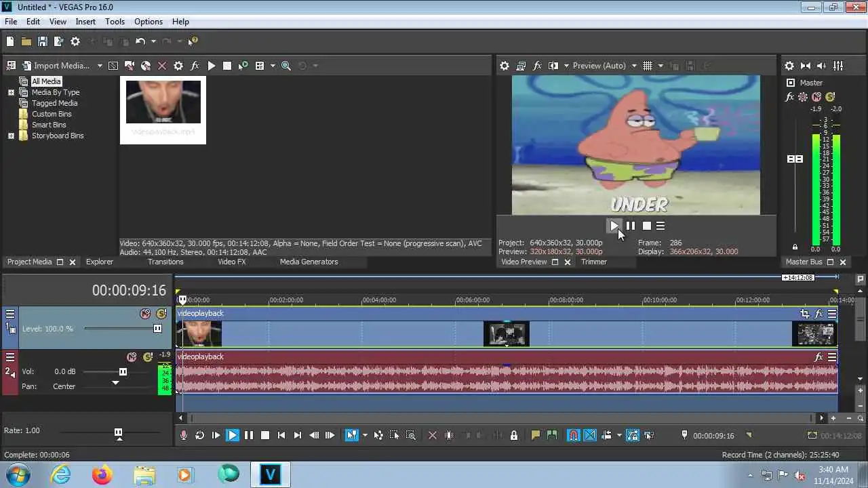
Task: Adjust video track Level slider
Action: tap(157, 329)
